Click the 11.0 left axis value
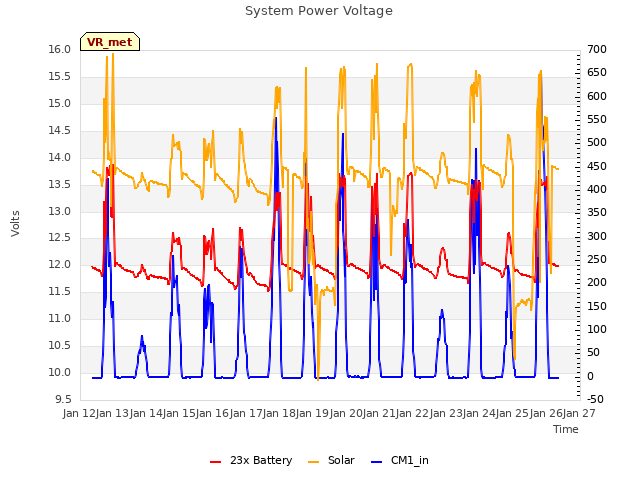The height and width of the screenshot is (480, 640). coord(60,318)
